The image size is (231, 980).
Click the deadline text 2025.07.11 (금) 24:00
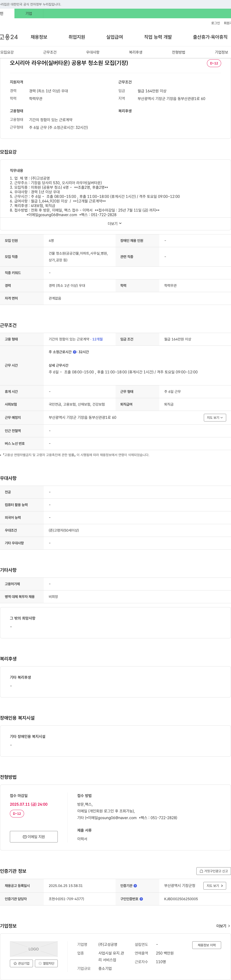29,804
